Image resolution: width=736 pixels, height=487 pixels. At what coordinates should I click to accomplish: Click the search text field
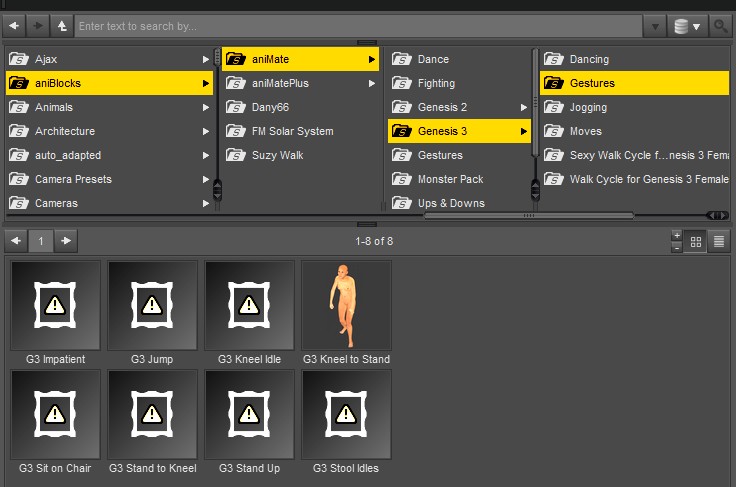tap(359, 26)
